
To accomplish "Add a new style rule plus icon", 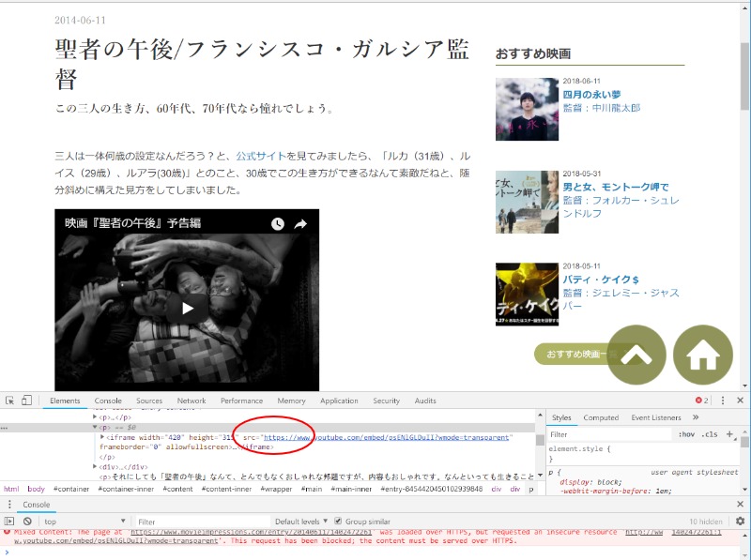I will [729, 434].
